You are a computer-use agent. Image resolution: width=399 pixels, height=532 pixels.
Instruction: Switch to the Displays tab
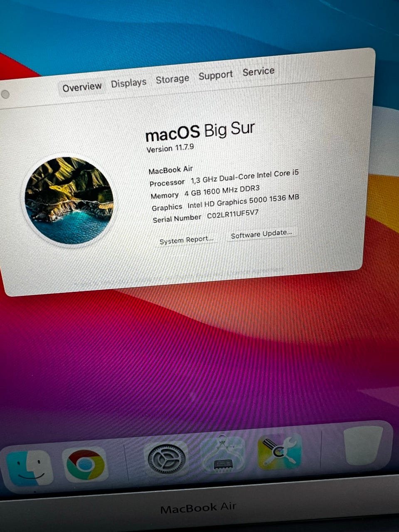(x=128, y=83)
